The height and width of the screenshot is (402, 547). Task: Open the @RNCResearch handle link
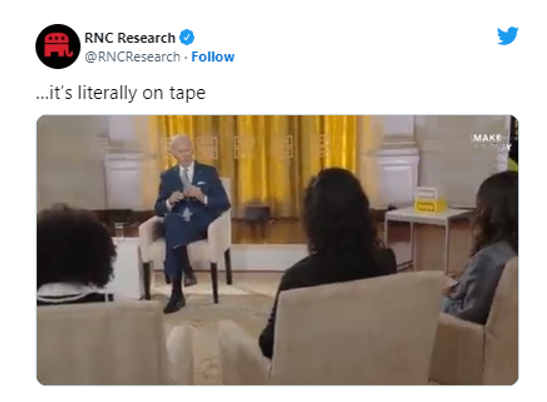click(x=133, y=57)
